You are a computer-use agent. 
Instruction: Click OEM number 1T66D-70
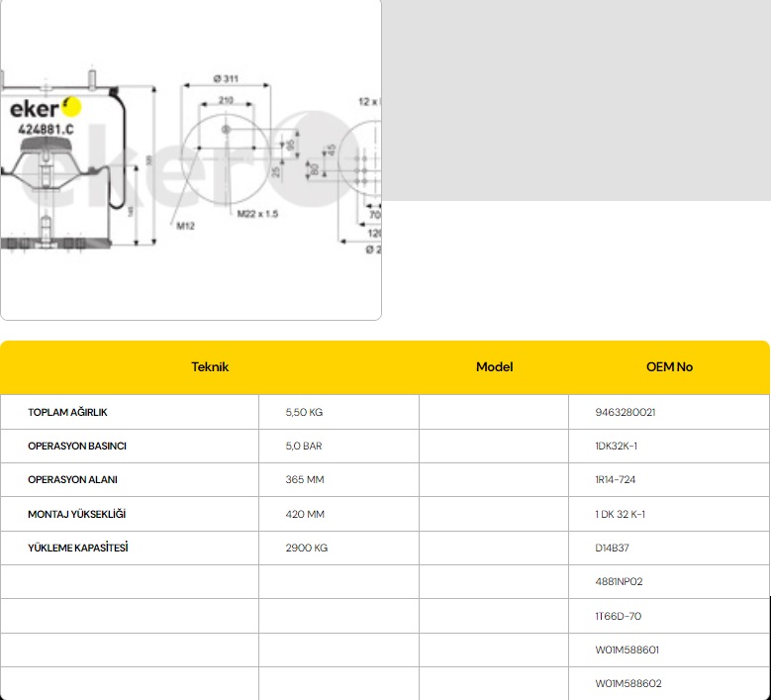(x=619, y=617)
